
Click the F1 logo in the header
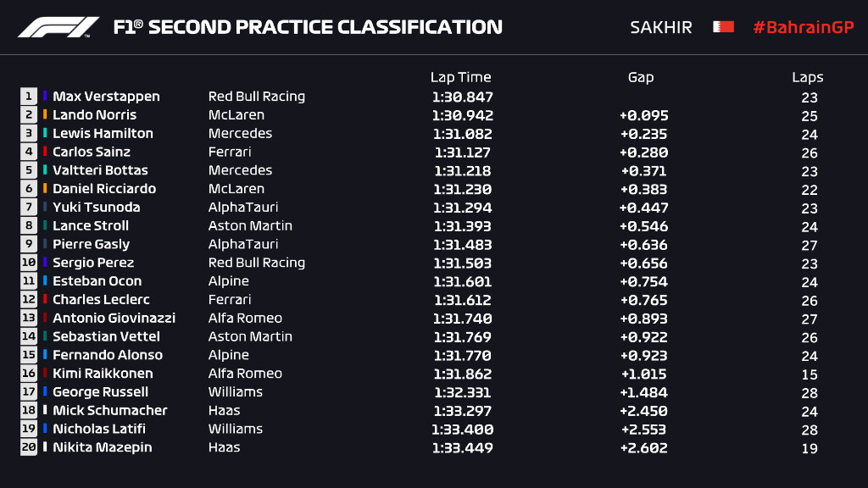(58, 27)
